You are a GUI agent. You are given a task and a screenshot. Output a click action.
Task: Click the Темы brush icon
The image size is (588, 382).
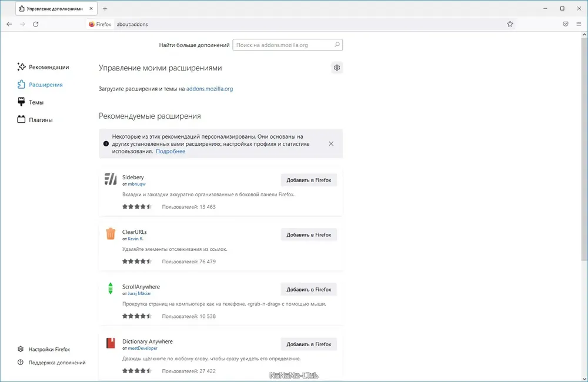pyautogui.click(x=21, y=102)
